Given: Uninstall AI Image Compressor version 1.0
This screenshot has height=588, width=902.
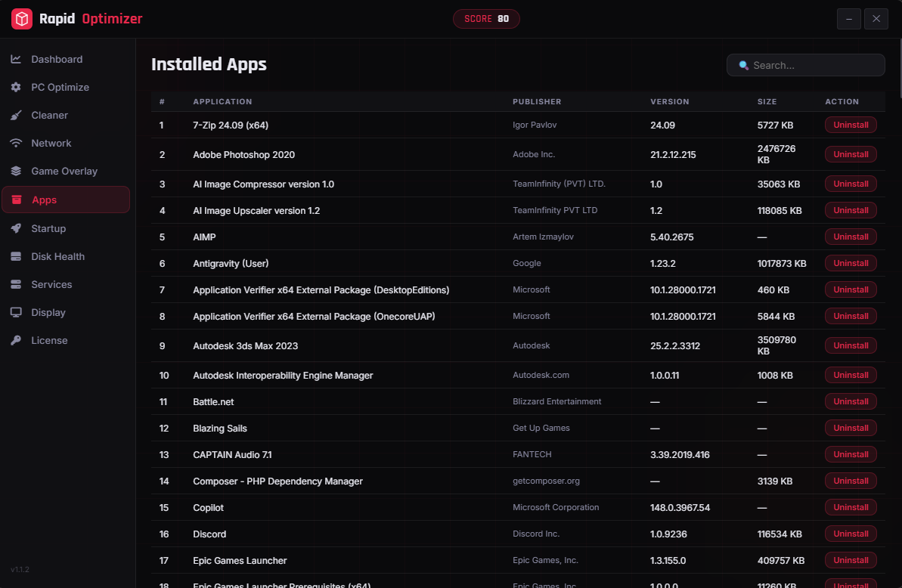Looking at the screenshot, I should [851, 184].
